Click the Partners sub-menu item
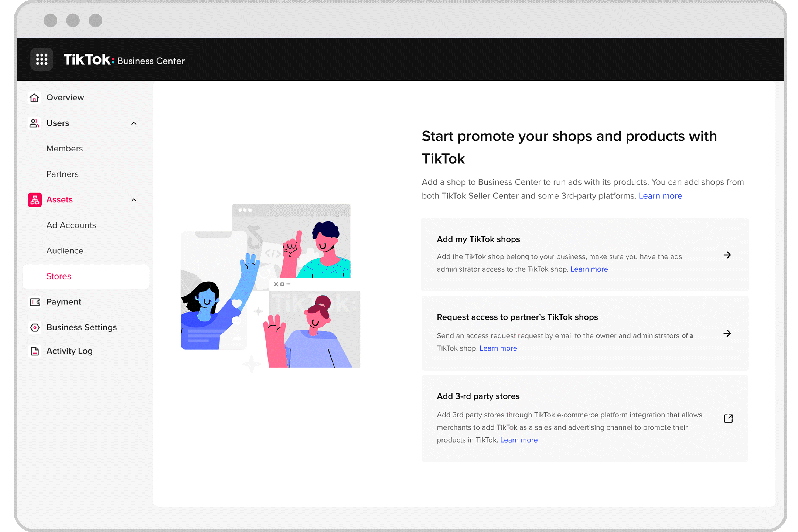This screenshot has height=532, width=798. pyautogui.click(x=62, y=174)
